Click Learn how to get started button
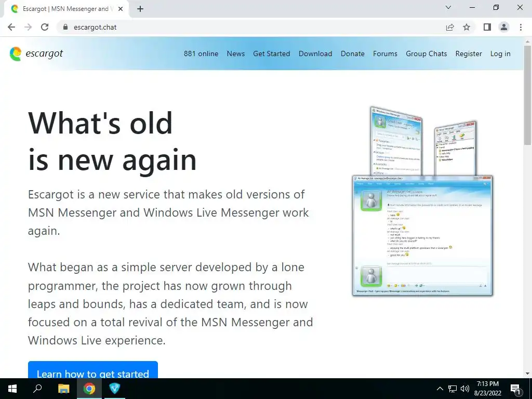Image resolution: width=532 pixels, height=399 pixels. point(93,370)
